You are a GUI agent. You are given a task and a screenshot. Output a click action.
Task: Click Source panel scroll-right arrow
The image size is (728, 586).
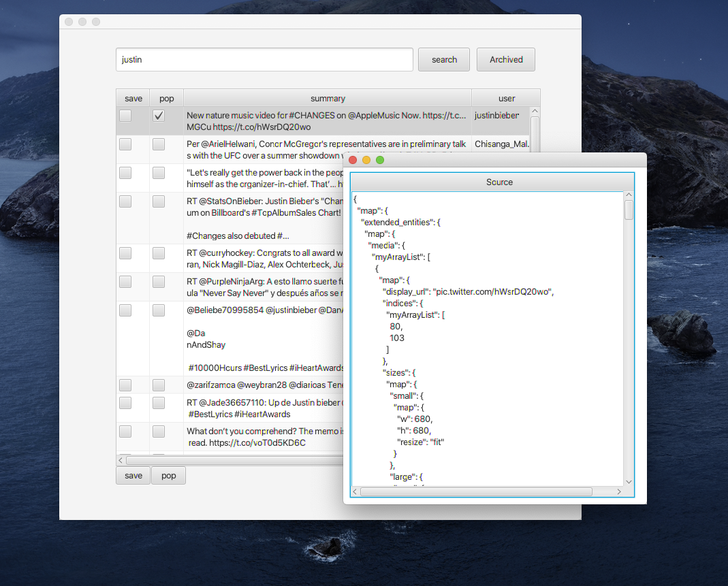pos(619,492)
